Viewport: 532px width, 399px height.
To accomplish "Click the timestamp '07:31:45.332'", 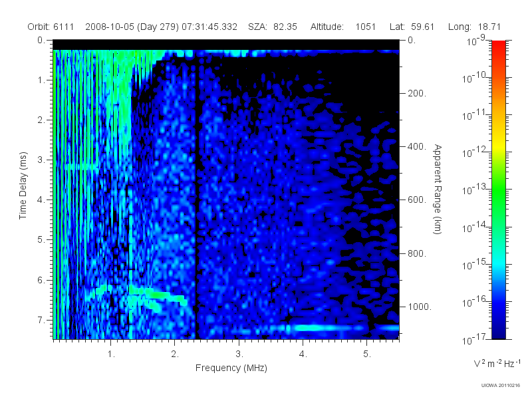I will 209,27.
